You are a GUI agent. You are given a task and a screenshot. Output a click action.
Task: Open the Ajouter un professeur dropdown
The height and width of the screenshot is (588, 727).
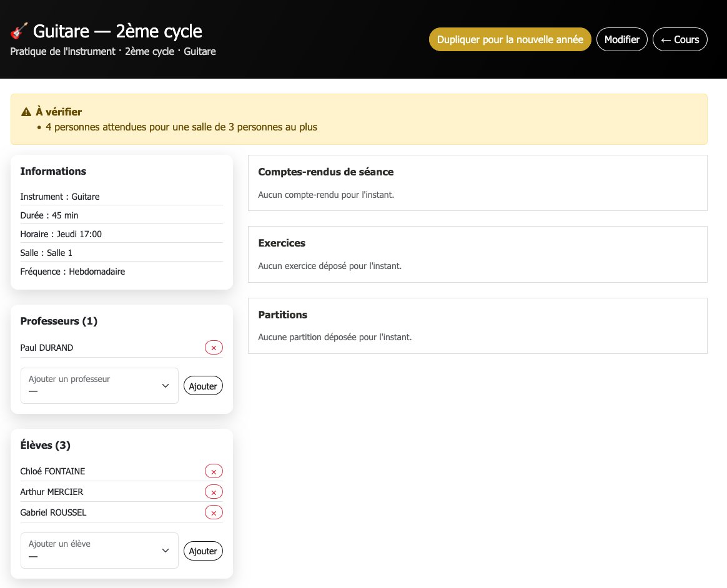click(99, 386)
